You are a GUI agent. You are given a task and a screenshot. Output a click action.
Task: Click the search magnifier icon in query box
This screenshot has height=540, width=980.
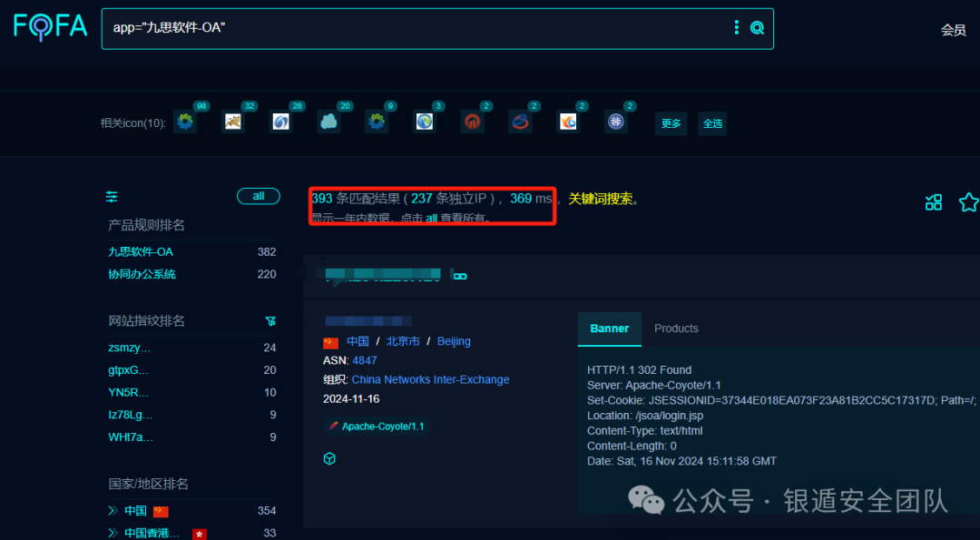(x=757, y=27)
